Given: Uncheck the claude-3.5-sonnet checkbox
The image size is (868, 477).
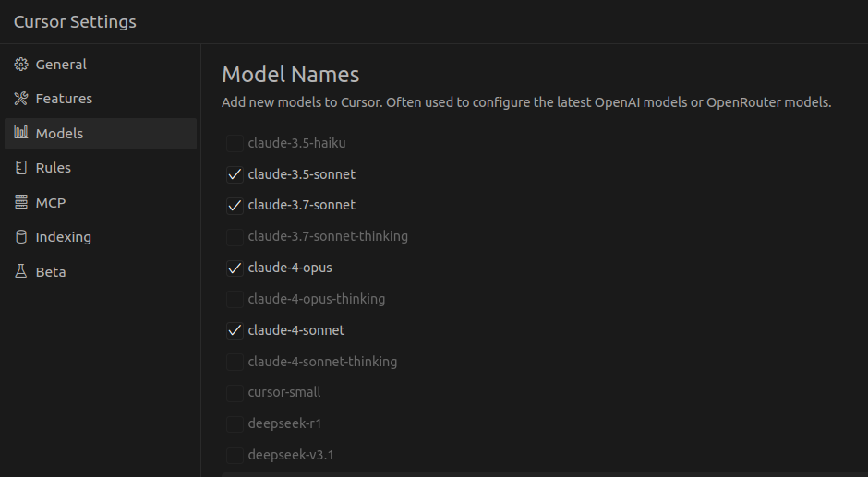Looking at the screenshot, I should (x=235, y=174).
